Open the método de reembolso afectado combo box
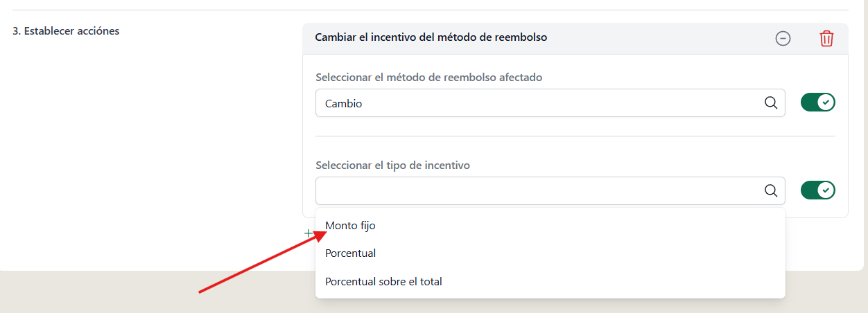Screen dimensions: 868x313 click(x=550, y=103)
